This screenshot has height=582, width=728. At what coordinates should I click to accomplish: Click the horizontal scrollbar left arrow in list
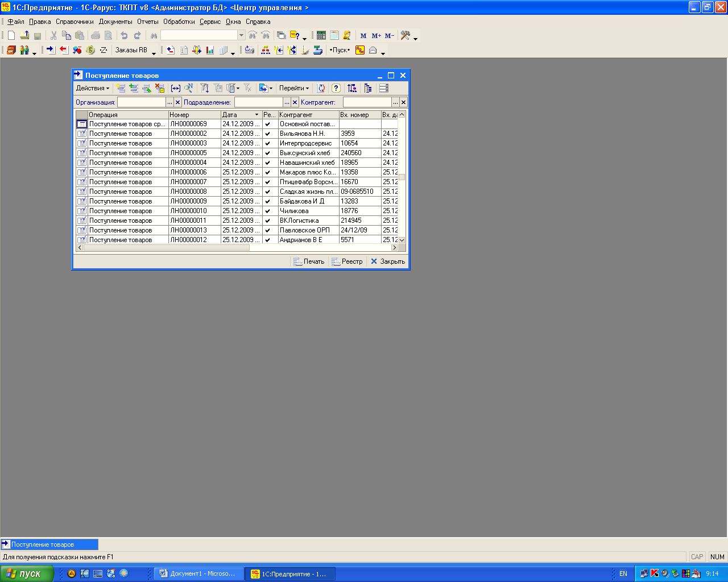tap(79, 247)
